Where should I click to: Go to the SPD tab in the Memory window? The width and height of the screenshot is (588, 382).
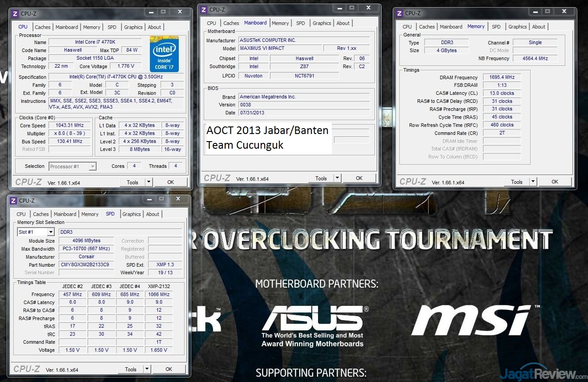click(496, 27)
